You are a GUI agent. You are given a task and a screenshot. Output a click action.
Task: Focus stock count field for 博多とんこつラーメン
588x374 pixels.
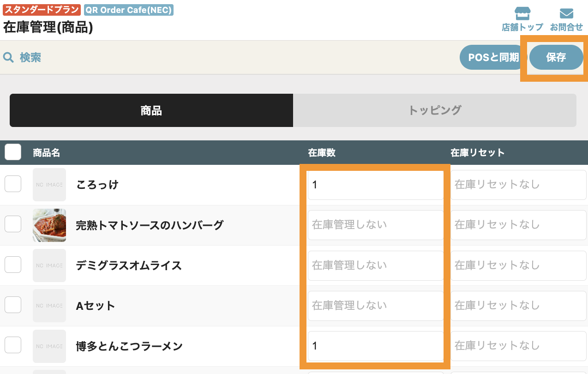[x=375, y=345]
